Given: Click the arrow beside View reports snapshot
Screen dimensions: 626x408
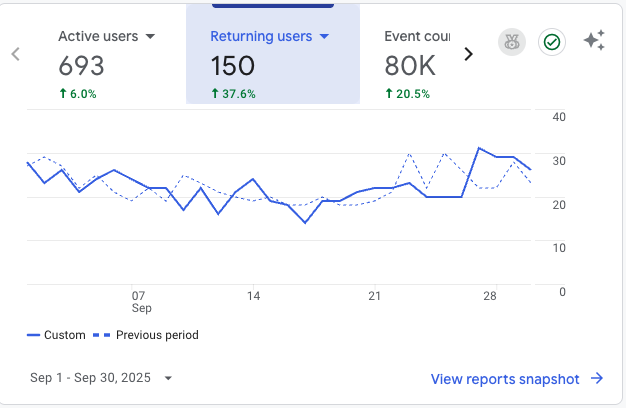Looking at the screenshot, I should pyautogui.click(x=597, y=378).
